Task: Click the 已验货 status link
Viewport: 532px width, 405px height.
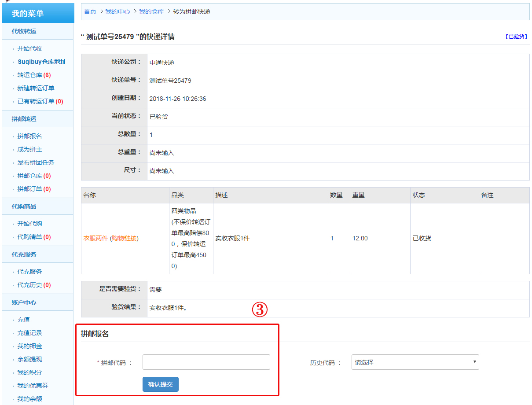Action: pyautogui.click(x=516, y=37)
